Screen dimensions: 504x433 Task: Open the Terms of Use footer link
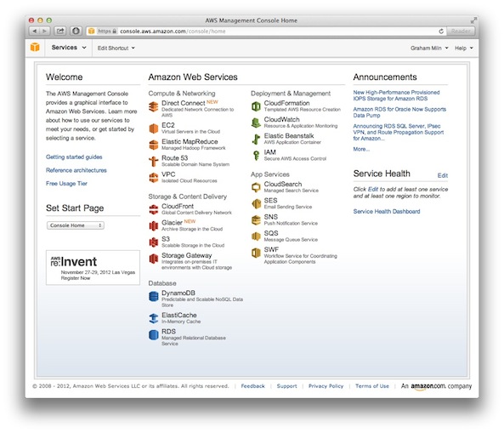(372, 386)
